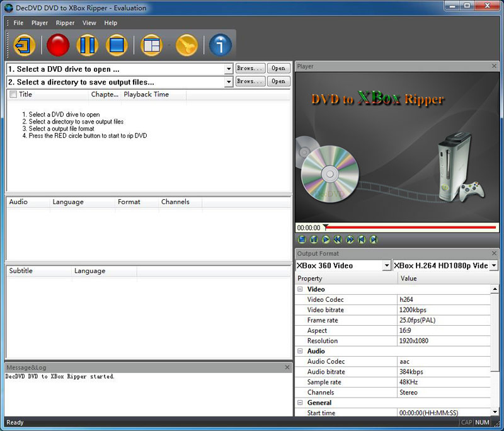Close the Player panel
504x431 pixels.
pyautogui.click(x=494, y=66)
